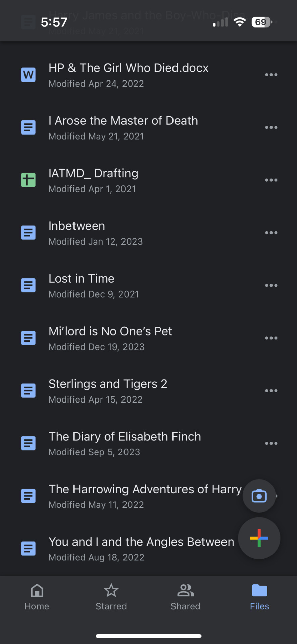
Task: Tap the colorful plus create button
Action: [x=259, y=538]
